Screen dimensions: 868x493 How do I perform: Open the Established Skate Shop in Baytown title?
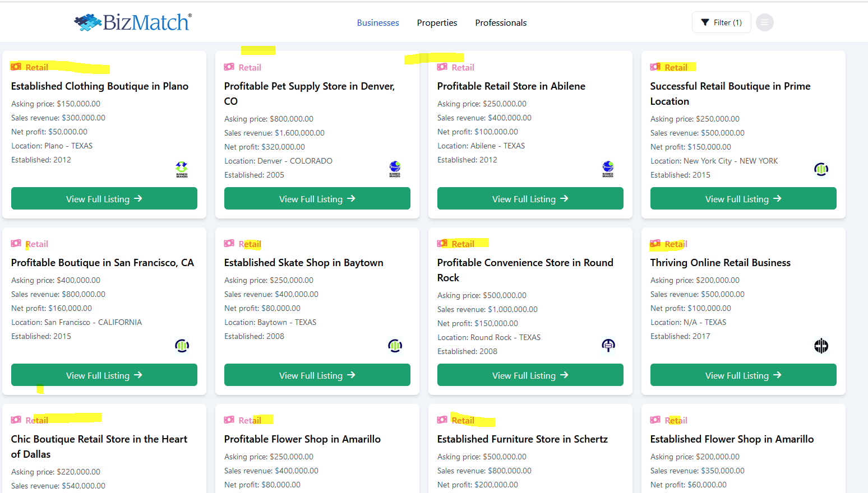[x=303, y=263]
